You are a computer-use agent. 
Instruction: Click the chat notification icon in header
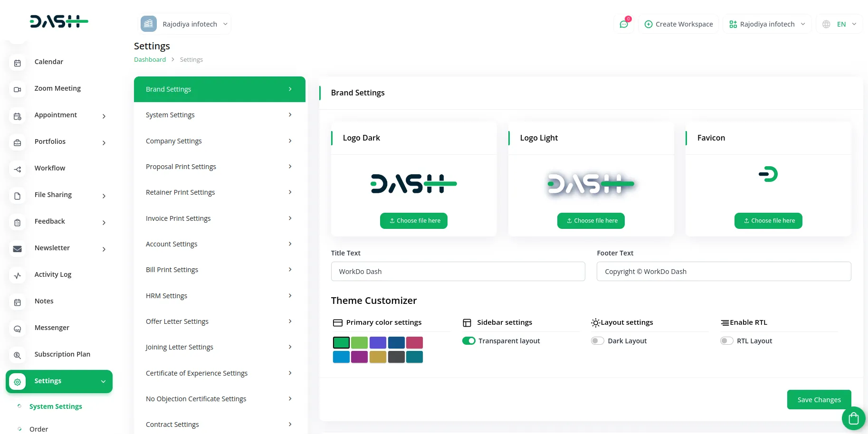point(623,24)
